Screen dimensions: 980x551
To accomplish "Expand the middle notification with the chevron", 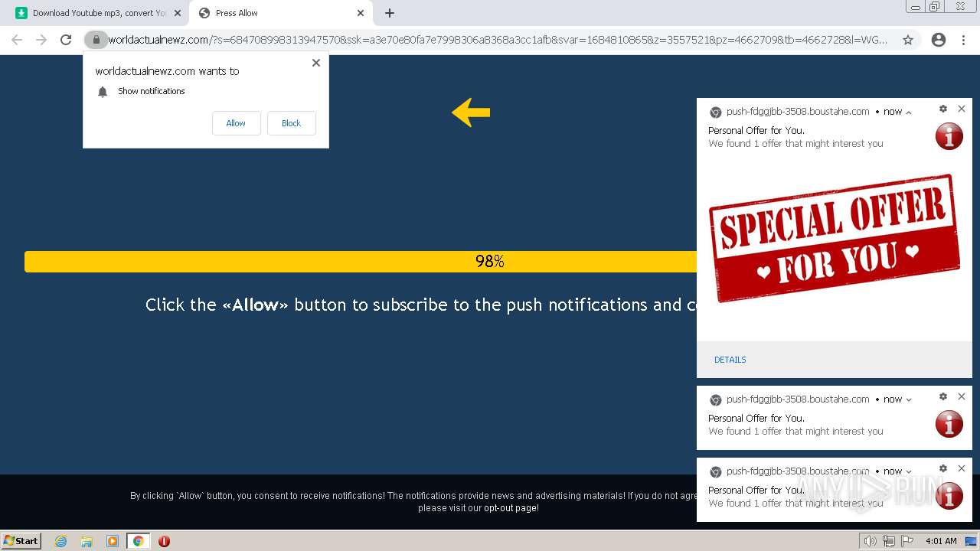I will click(909, 399).
